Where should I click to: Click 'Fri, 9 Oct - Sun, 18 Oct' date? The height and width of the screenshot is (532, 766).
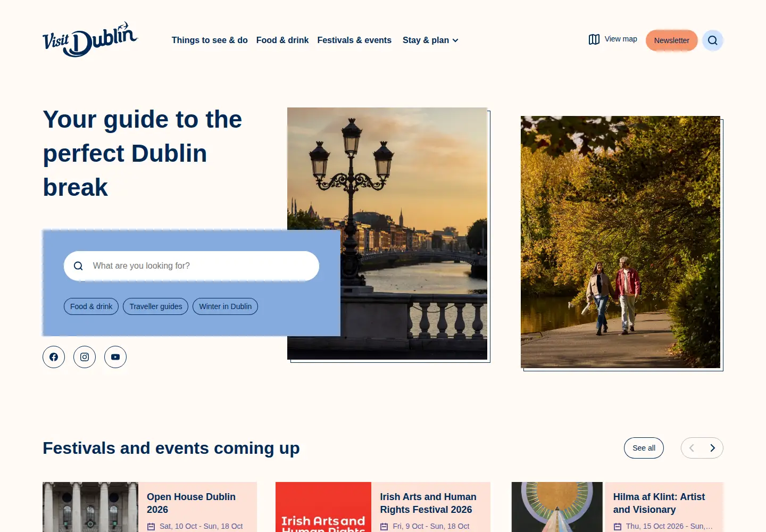(x=431, y=526)
